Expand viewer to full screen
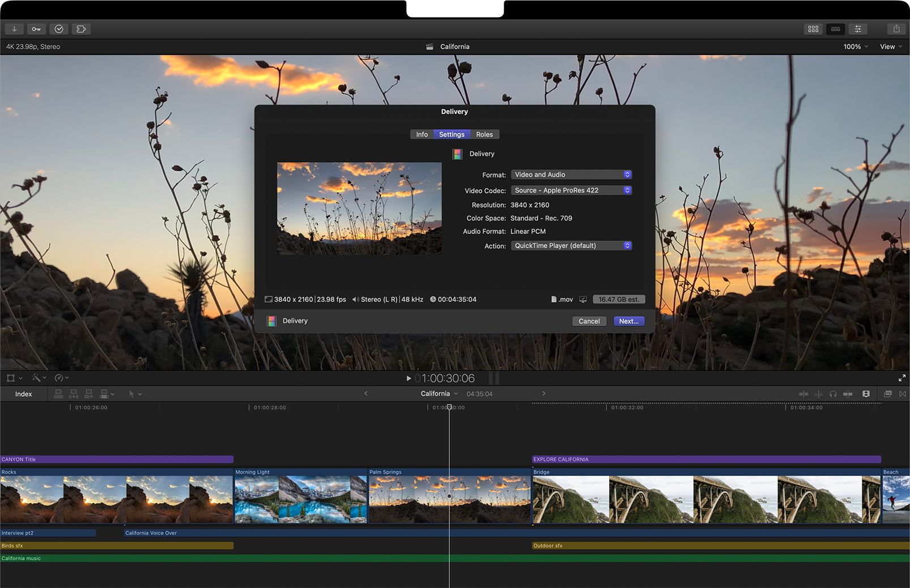910x588 pixels. 902,378
